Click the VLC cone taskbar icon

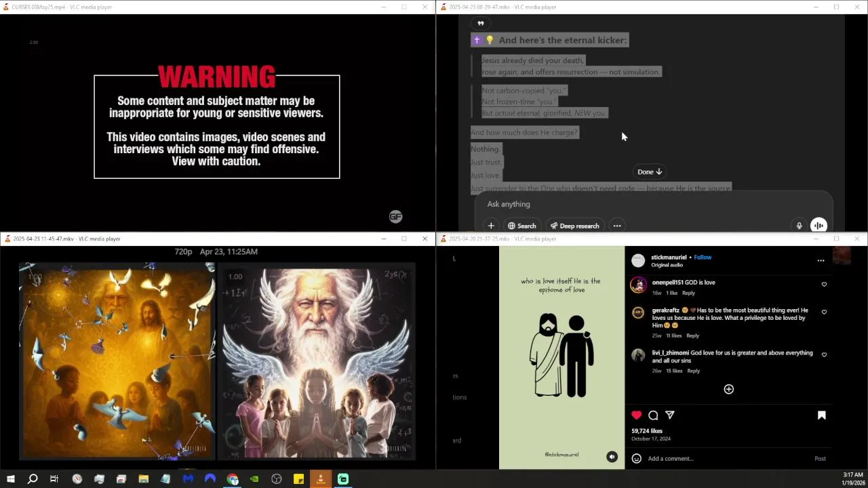pos(321,479)
